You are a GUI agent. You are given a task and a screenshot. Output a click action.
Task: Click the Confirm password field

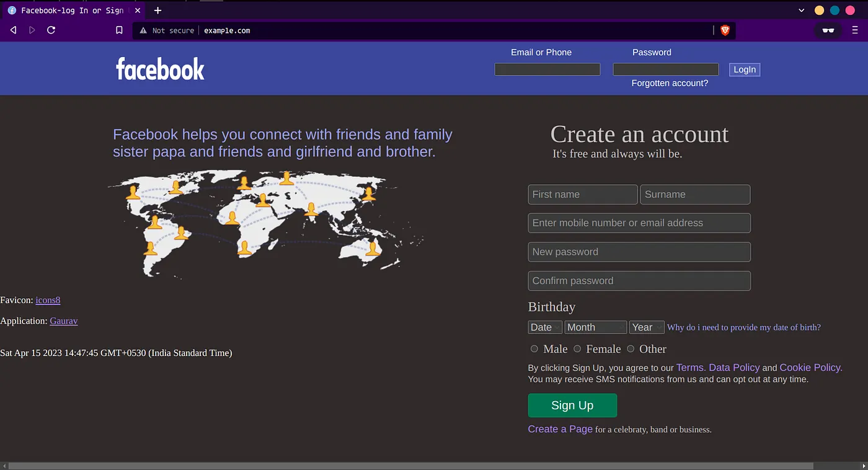639,281
